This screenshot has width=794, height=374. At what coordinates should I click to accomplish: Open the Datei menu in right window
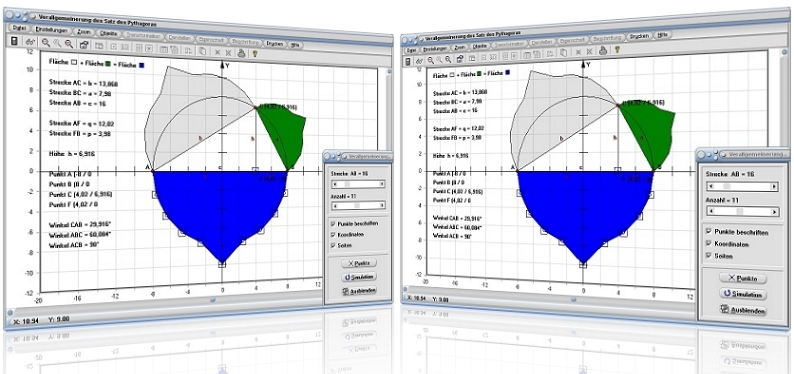[411, 50]
